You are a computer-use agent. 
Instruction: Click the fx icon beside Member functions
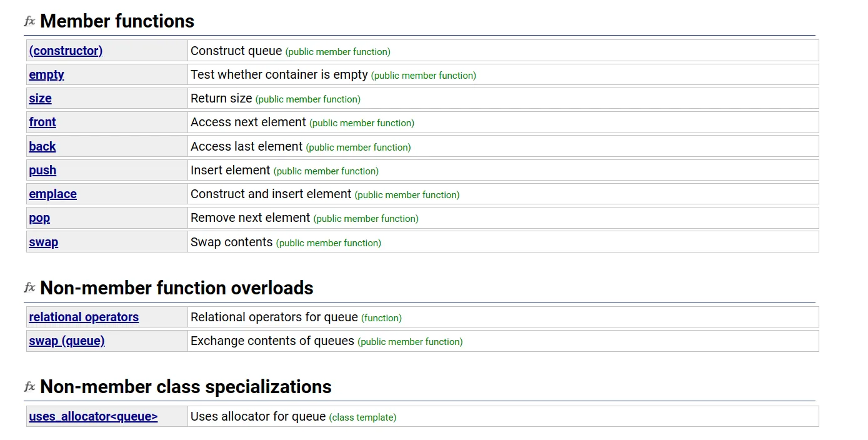click(29, 21)
